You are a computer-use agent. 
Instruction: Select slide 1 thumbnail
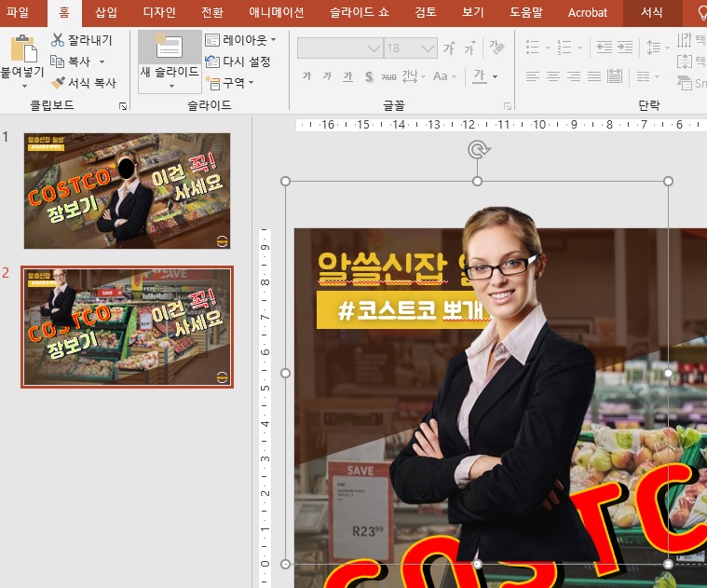(128, 191)
